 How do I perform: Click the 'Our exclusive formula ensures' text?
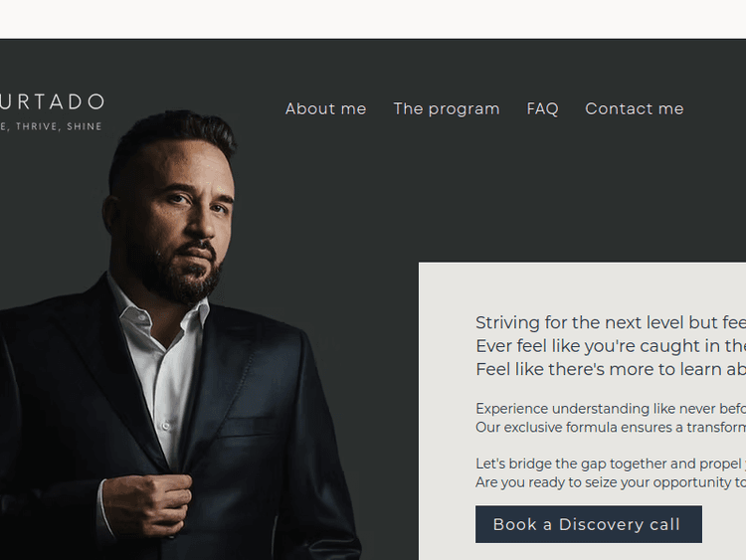610,428
